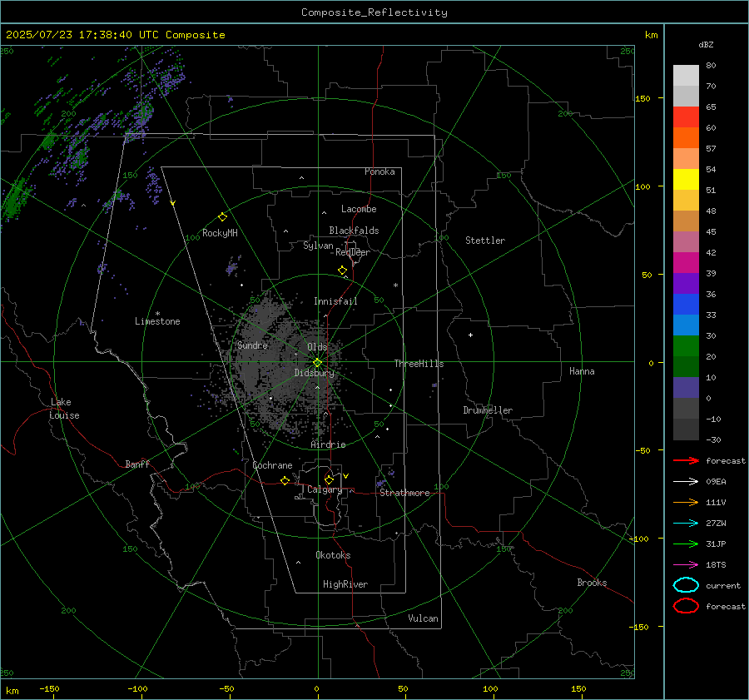The image size is (749, 700).
Task: Click the Lake Louise map label
Action: 64,409
